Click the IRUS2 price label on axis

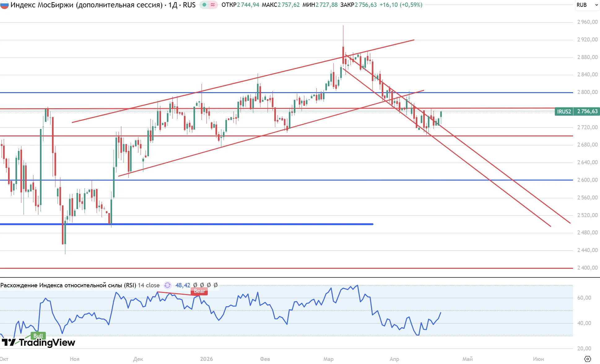click(x=564, y=112)
